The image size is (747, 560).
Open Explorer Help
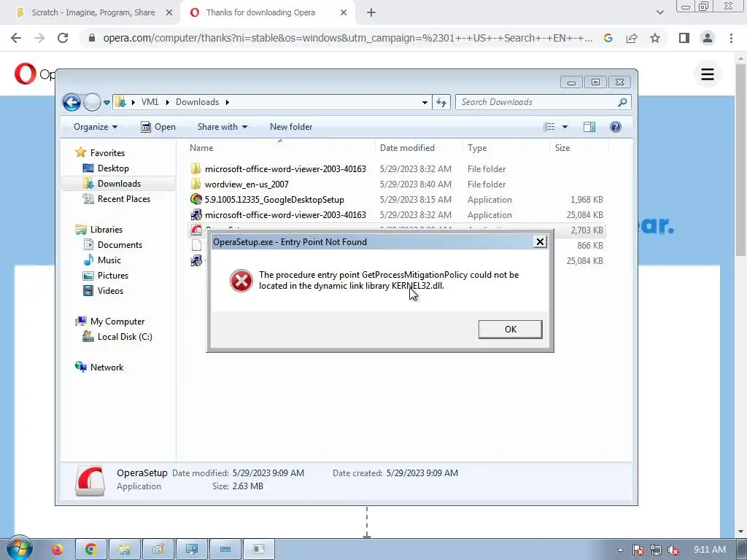[x=616, y=127]
